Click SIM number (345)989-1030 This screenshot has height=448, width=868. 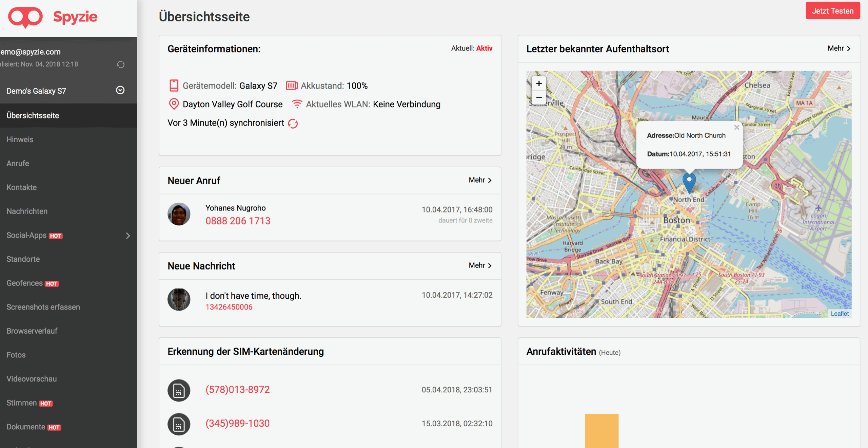click(238, 424)
